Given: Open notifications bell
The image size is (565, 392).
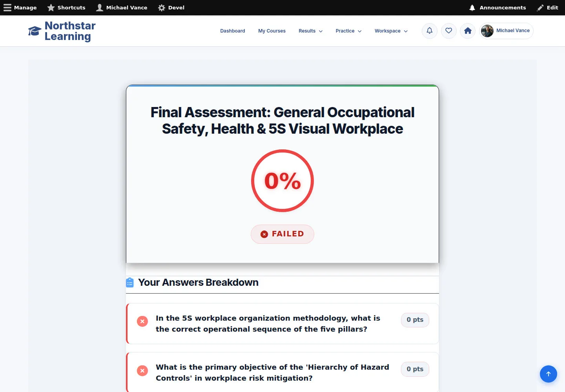Looking at the screenshot, I should pyautogui.click(x=430, y=31).
